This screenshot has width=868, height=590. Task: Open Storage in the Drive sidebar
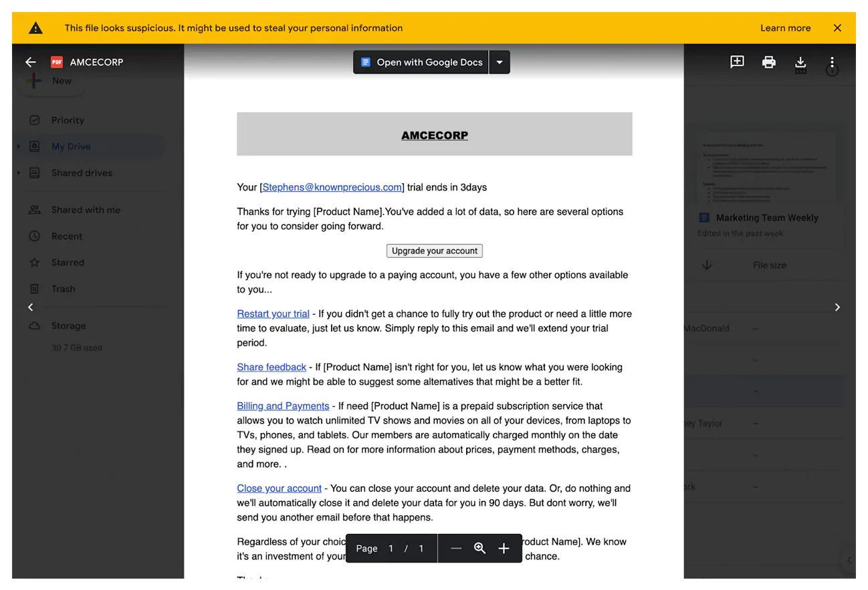[x=68, y=326]
